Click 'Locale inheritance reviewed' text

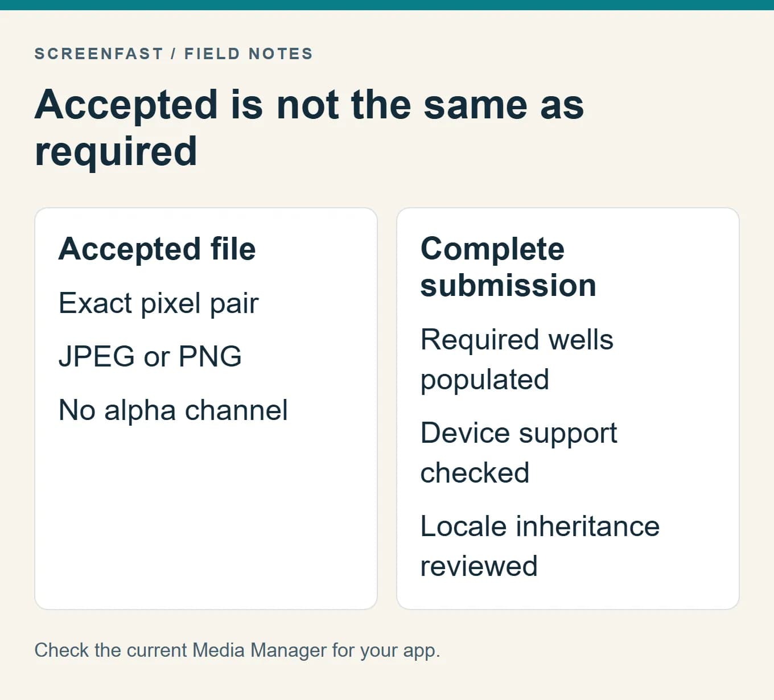click(x=540, y=546)
